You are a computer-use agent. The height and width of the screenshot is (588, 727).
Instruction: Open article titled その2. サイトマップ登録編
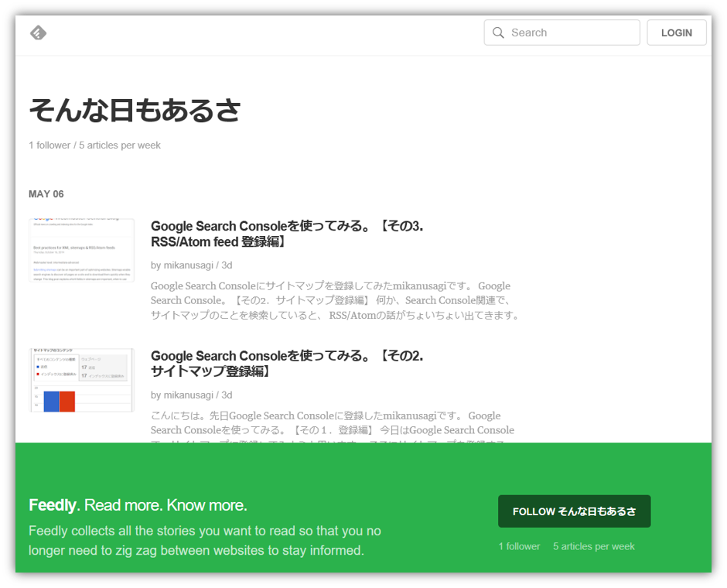(x=287, y=364)
